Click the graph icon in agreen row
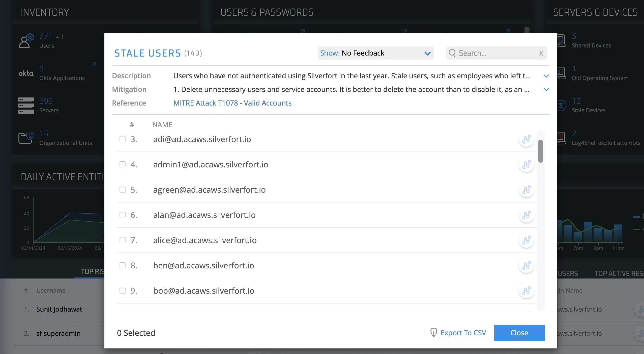The width and height of the screenshot is (644, 354). (526, 190)
